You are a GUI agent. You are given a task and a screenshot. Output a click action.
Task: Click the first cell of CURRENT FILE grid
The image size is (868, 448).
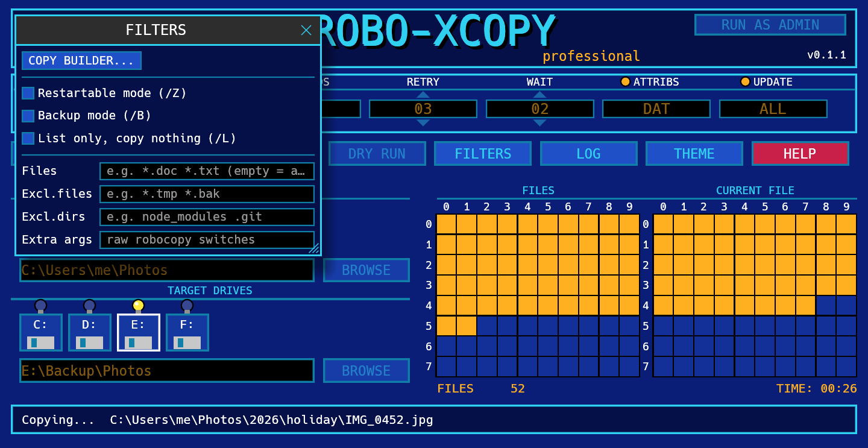664,224
